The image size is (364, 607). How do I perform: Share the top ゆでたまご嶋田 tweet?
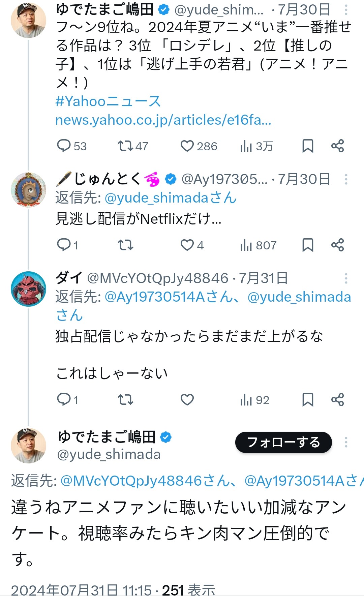tap(337, 146)
